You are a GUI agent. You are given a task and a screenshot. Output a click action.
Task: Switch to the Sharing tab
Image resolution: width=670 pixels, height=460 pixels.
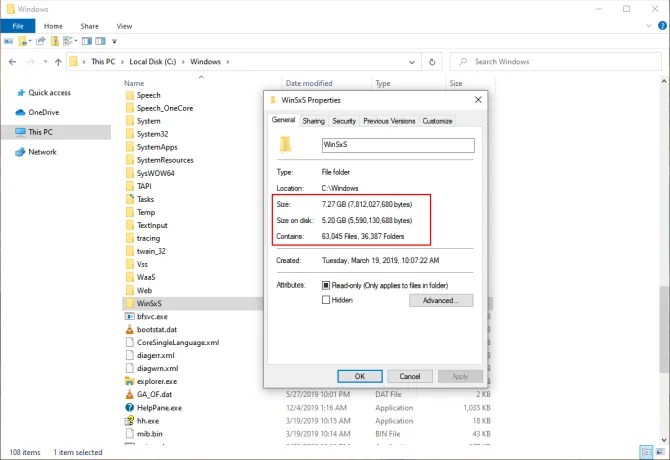click(314, 121)
